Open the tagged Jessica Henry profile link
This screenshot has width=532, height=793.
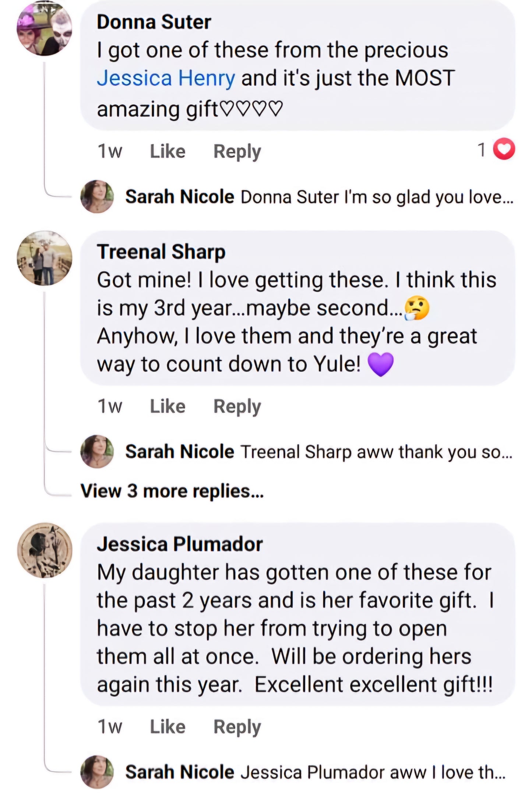coord(166,78)
